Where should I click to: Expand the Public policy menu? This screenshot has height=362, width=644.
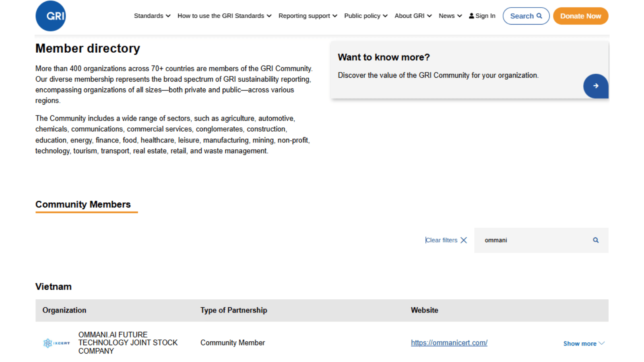(x=365, y=16)
